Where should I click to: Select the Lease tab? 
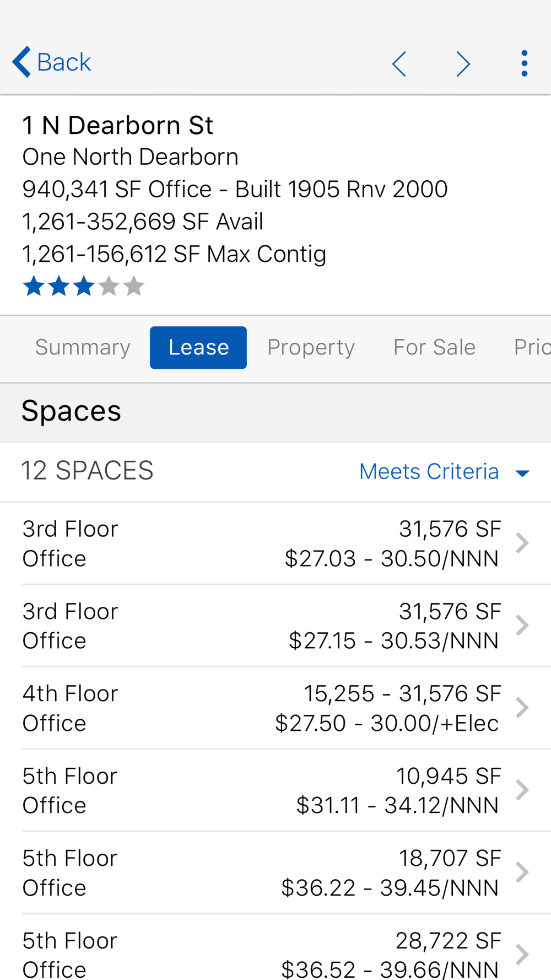tap(198, 347)
